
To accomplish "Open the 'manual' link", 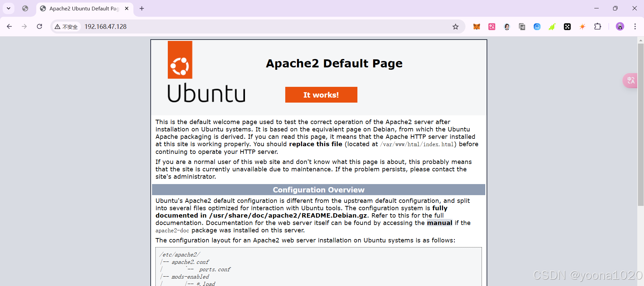I will [x=440, y=223].
